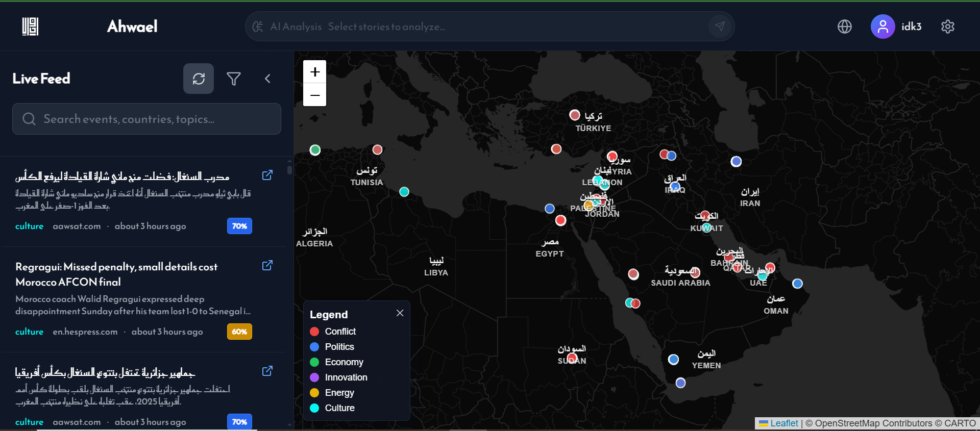980x431 pixels.
Task: Close the Legend panel
Action: 400,313
